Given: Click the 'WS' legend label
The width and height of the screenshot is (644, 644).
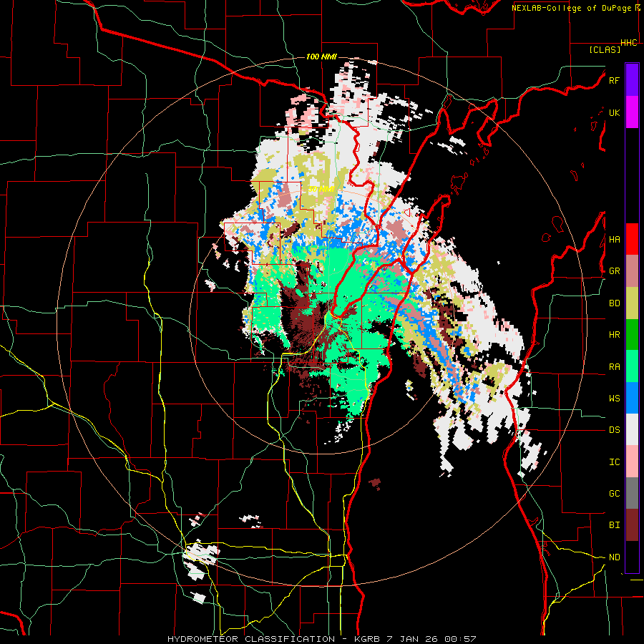Looking at the screenshot, I should click(614, 399).
